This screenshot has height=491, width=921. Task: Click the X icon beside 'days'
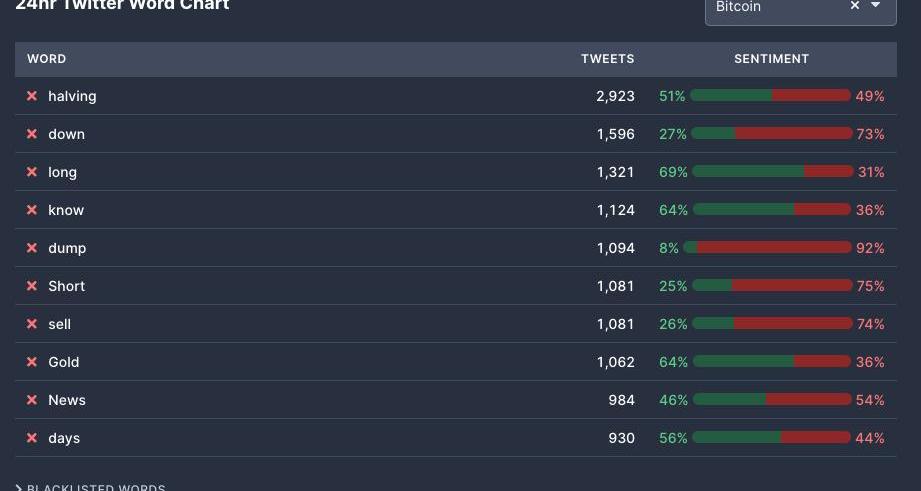(32, 438)
